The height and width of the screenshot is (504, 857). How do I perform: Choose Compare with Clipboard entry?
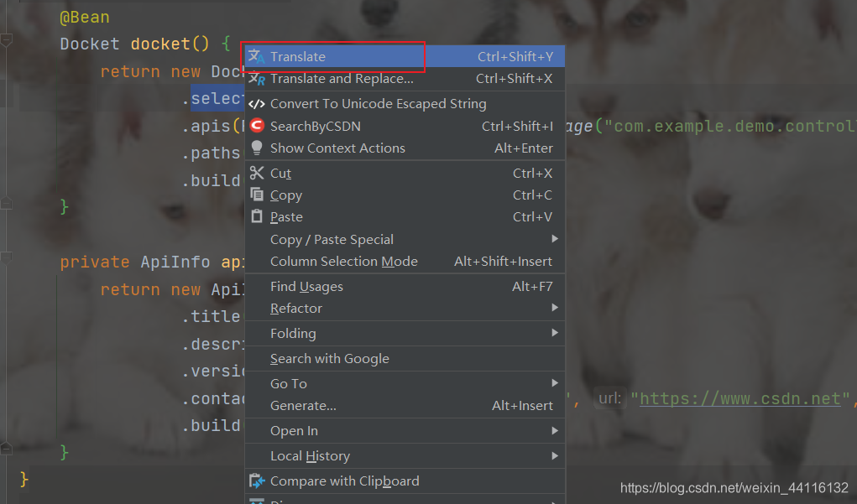coord(405,481)
